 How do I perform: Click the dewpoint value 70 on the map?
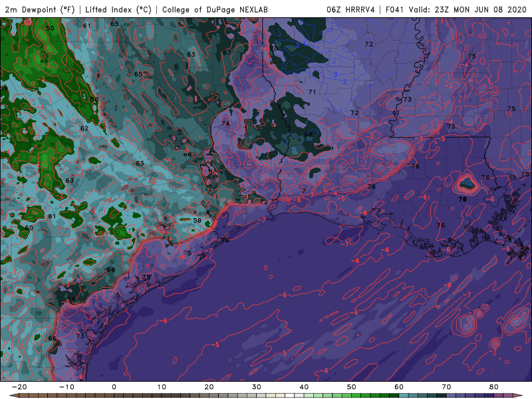point(274,48)
